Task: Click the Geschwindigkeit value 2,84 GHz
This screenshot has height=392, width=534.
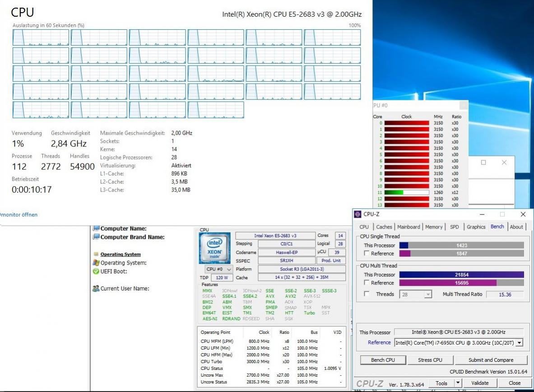Action: click(69, 144)
